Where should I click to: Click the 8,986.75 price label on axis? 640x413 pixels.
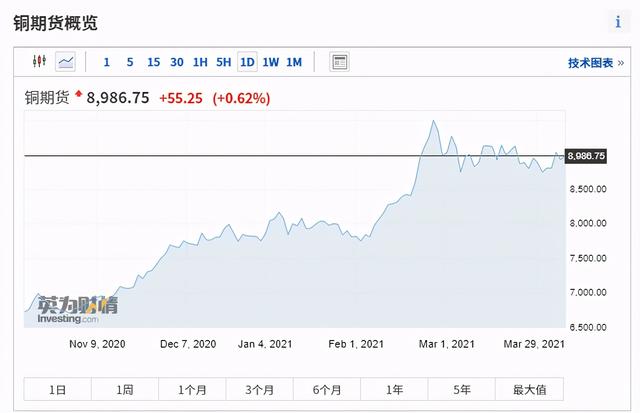(x=586, y=156)
